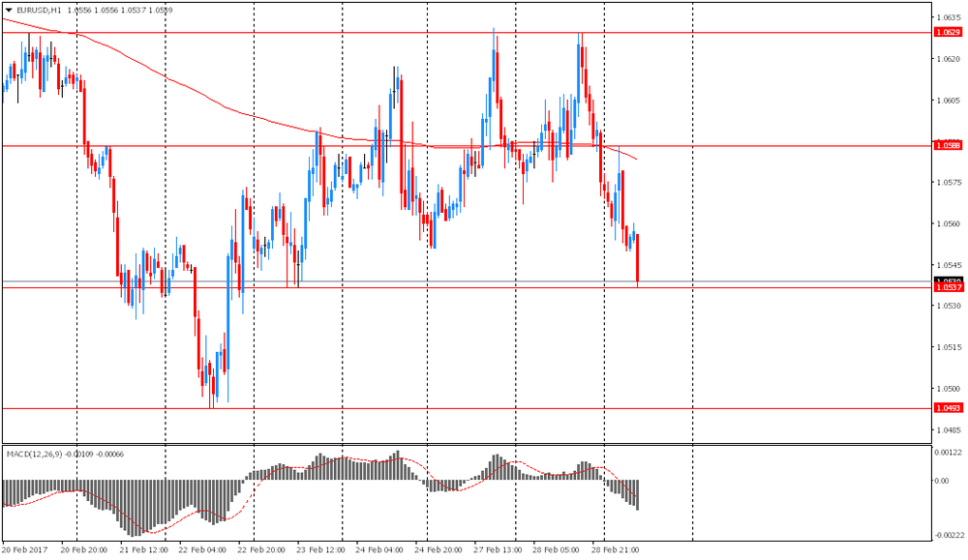Select the grey current bid price line

467,281
